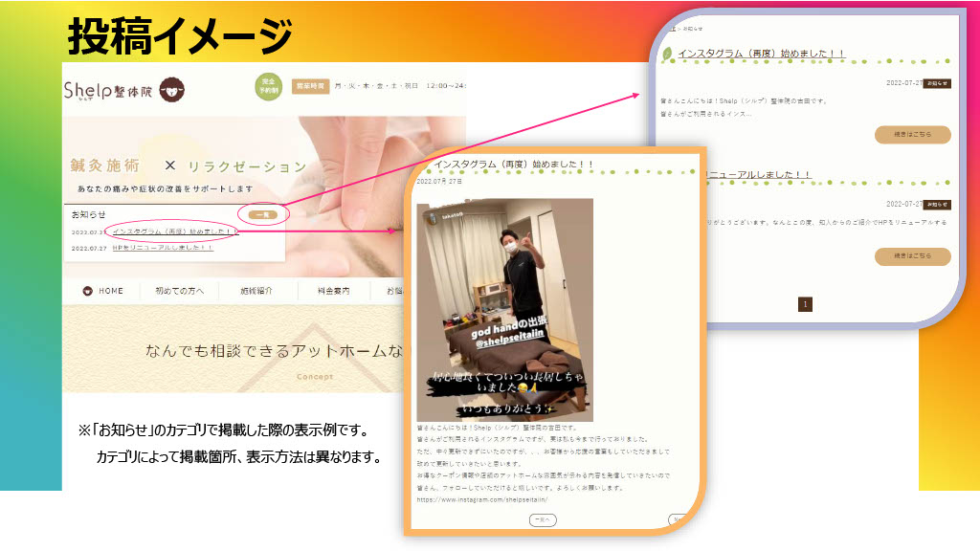The height and width of the screenshot is (551, 980).
Task: Select the 料金案内 navigation item
Action: coord(333,291)
